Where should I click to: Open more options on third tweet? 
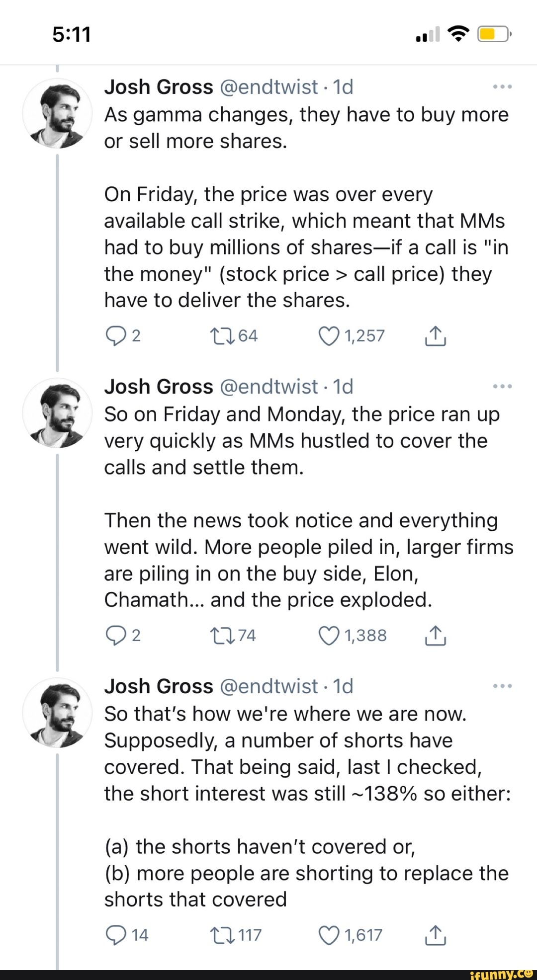pos(502,686)
